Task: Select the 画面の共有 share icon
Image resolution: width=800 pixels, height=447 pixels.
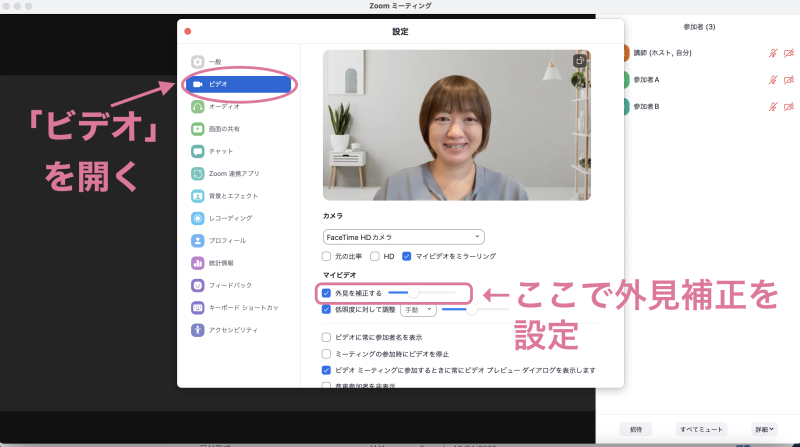Action: [197, 129]
